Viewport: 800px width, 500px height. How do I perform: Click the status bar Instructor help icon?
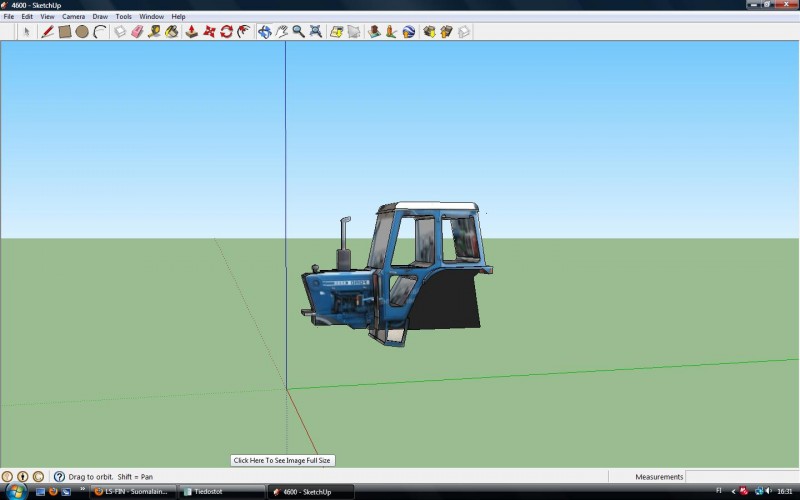coord(59,477)
